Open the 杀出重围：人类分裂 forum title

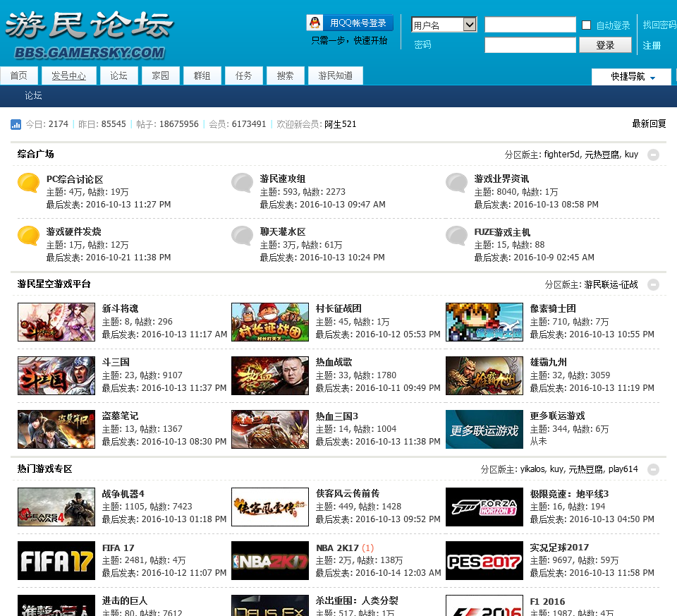(x=357, y=600)
